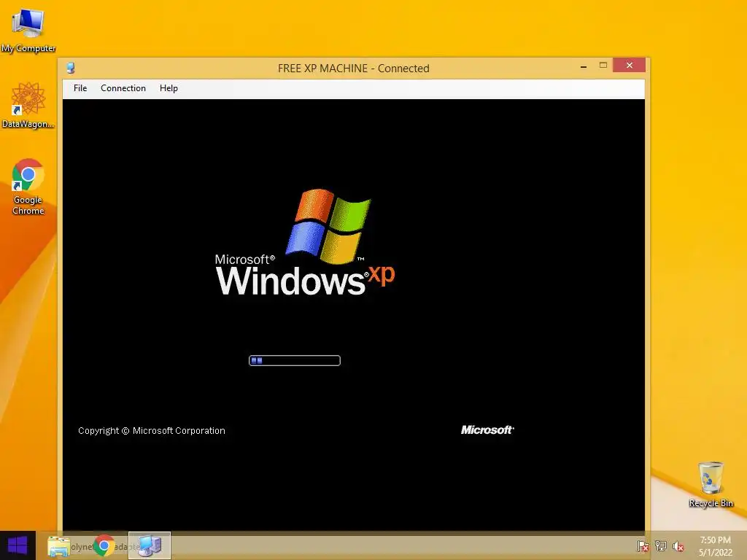Click the Action Center flag tray icon

pos(643,546)
